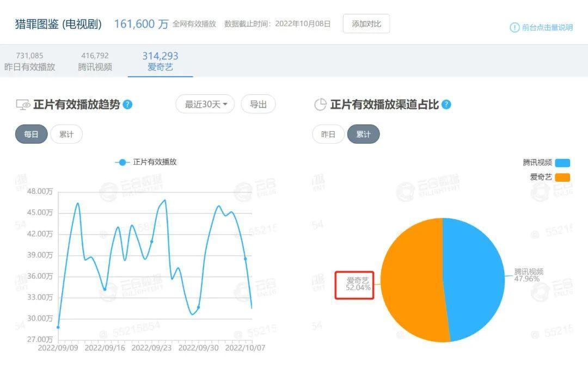Open the 最近30天 time range dropdown
The height and width of the screenshot is (369, 588).
pos(205,104)
